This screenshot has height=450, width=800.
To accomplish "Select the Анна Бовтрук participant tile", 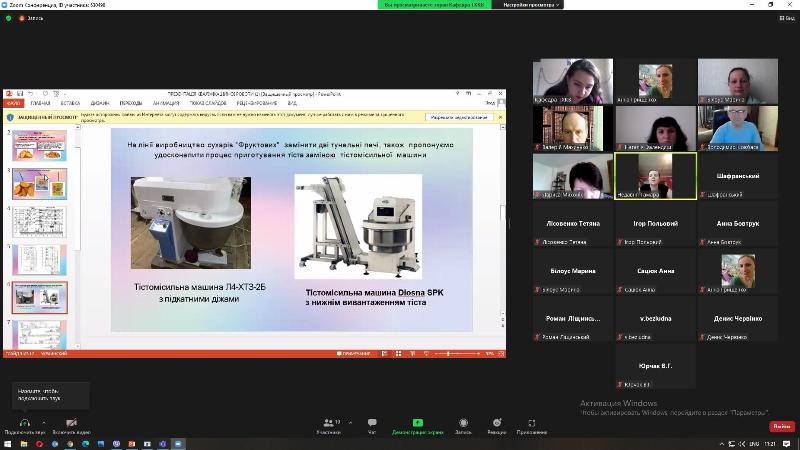I will point(738,223).
